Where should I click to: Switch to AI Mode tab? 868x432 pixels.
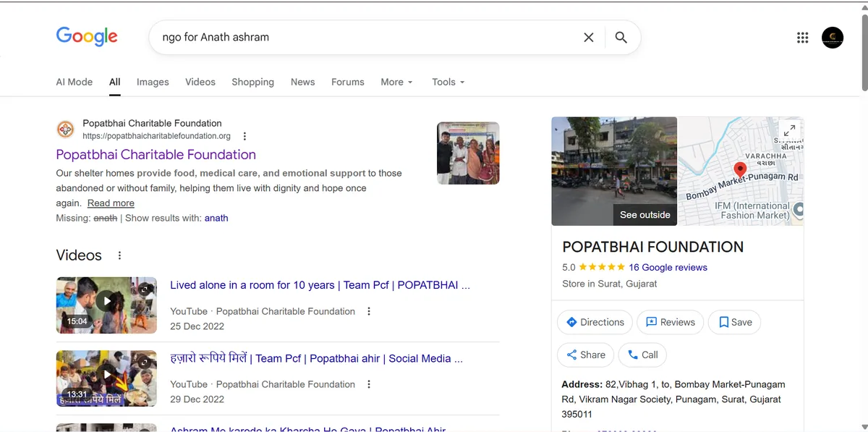pyautogui.click(x=75, y=82)
